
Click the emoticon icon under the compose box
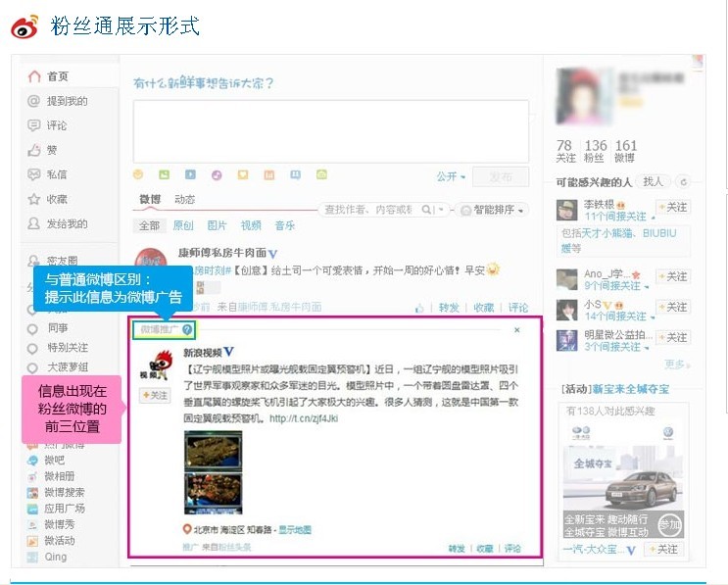[138, 174]
